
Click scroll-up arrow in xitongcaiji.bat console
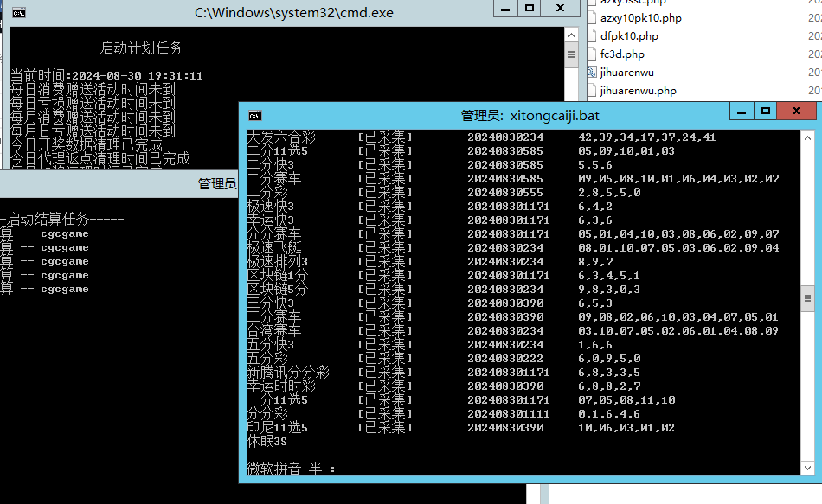pos(807,138)
